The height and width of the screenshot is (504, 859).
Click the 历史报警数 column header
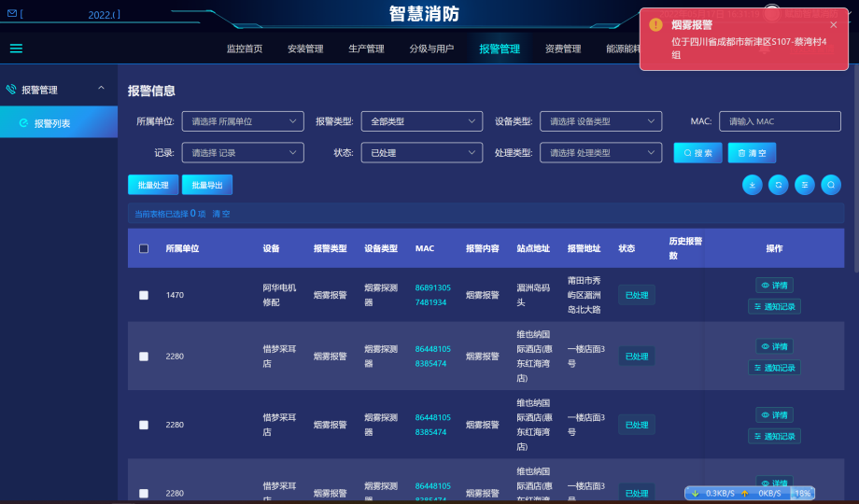(685, 248)
